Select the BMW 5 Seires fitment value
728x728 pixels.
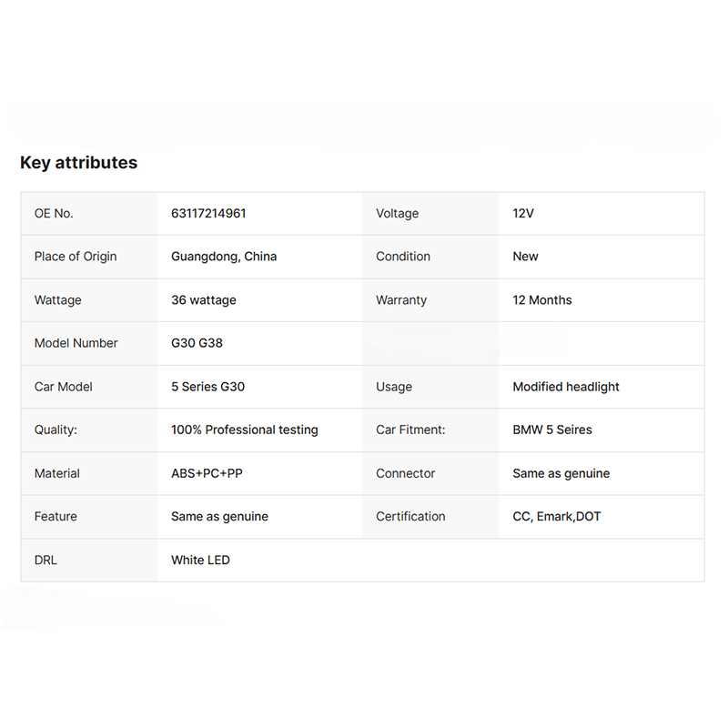point(552,430)
